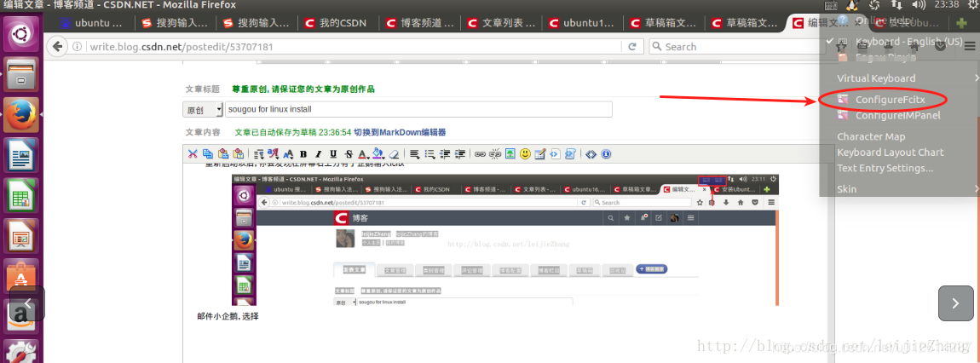Click the Paste icon in editor toolbar

click(x=223, y=153)
